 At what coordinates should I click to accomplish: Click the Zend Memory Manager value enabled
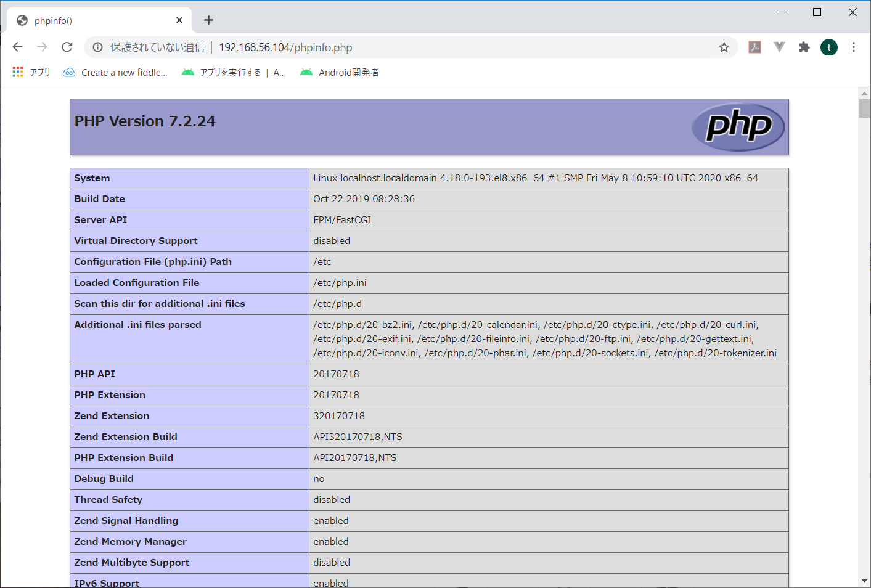[331, 542]
